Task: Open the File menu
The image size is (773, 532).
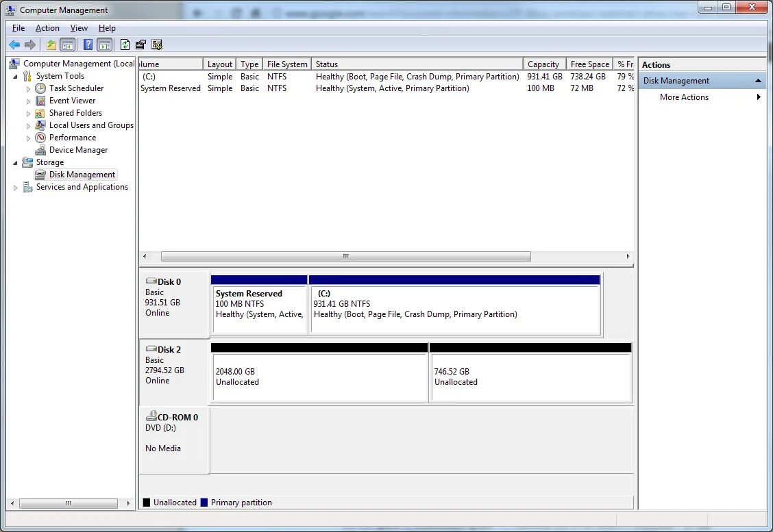Action: pyautogui.click(x=19, y=28)
